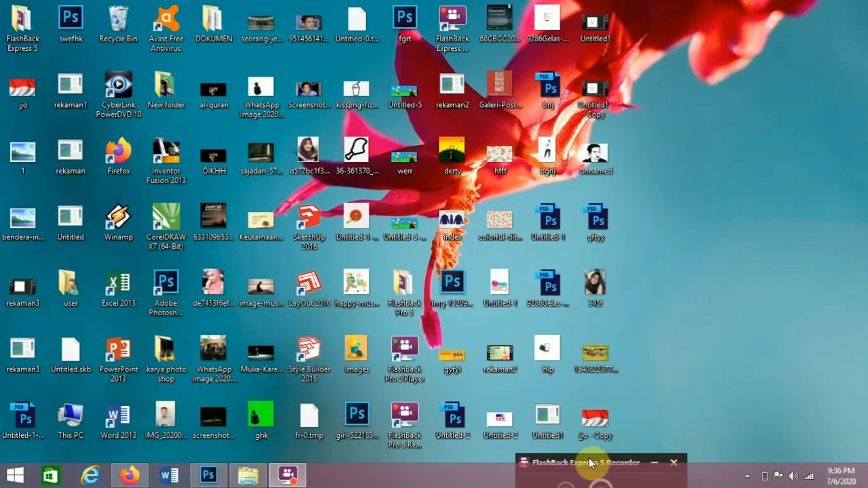Select FlashBack Pro 5 Player icon
This screenshot has height=488, width=868.
(405, 359)
